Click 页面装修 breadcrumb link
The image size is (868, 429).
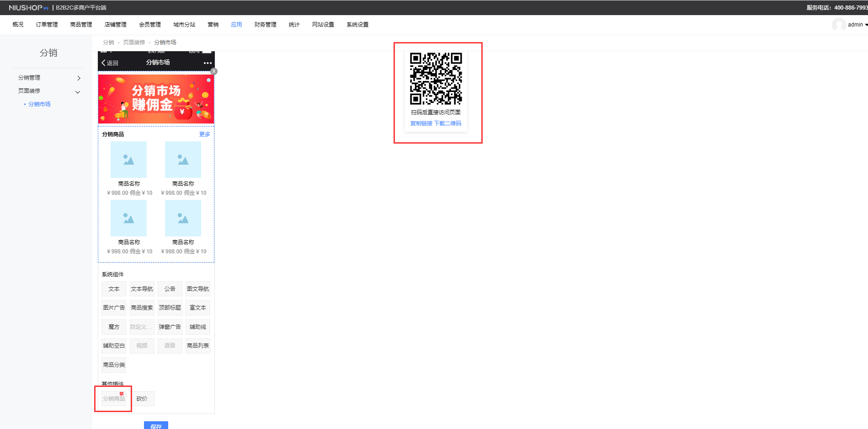click(x=134, y=43)
